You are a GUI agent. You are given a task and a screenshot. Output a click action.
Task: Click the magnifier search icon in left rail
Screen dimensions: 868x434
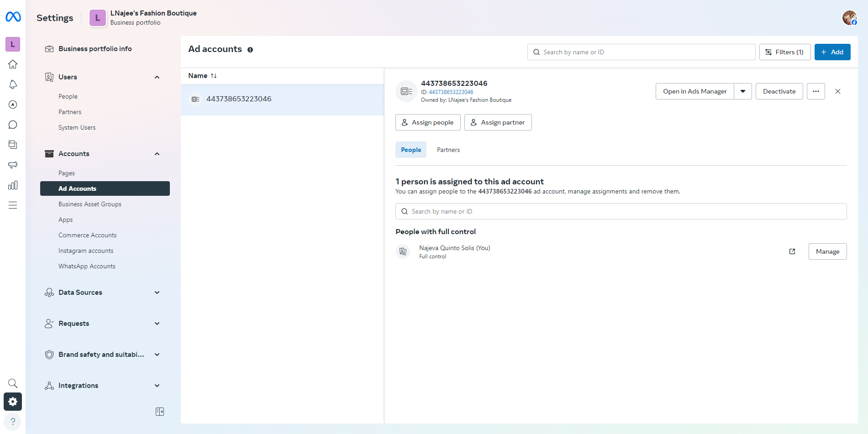13,383
